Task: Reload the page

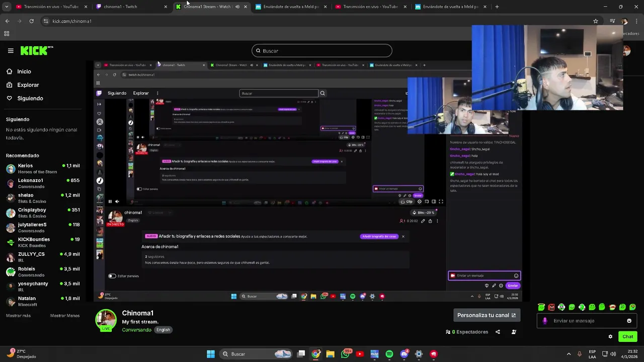Action: (x=31, y=21)
